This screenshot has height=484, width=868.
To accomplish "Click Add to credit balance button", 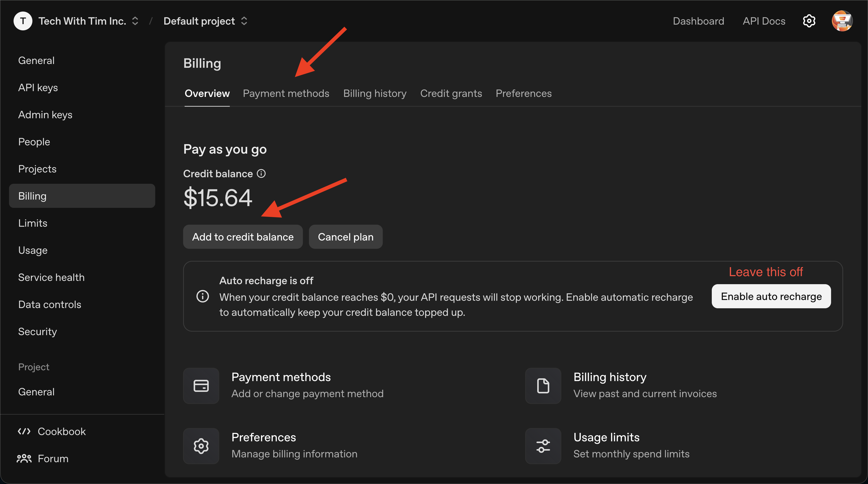I will [243, 237].
